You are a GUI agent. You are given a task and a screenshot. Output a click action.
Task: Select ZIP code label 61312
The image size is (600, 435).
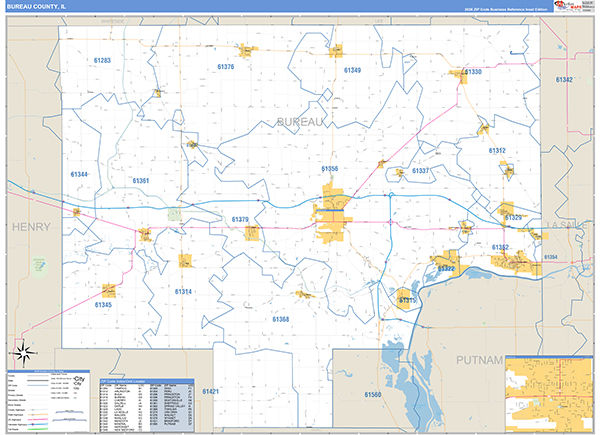pos(497,150)
